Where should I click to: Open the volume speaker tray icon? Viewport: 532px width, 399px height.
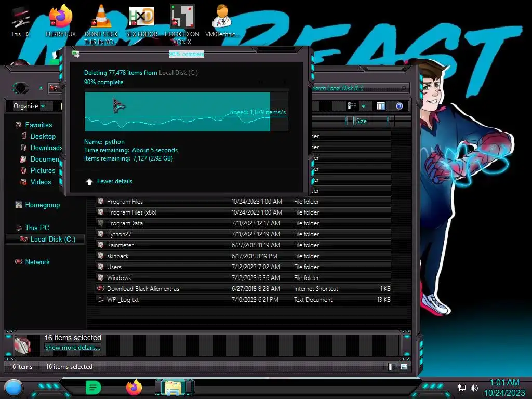[x=474, y=388]
